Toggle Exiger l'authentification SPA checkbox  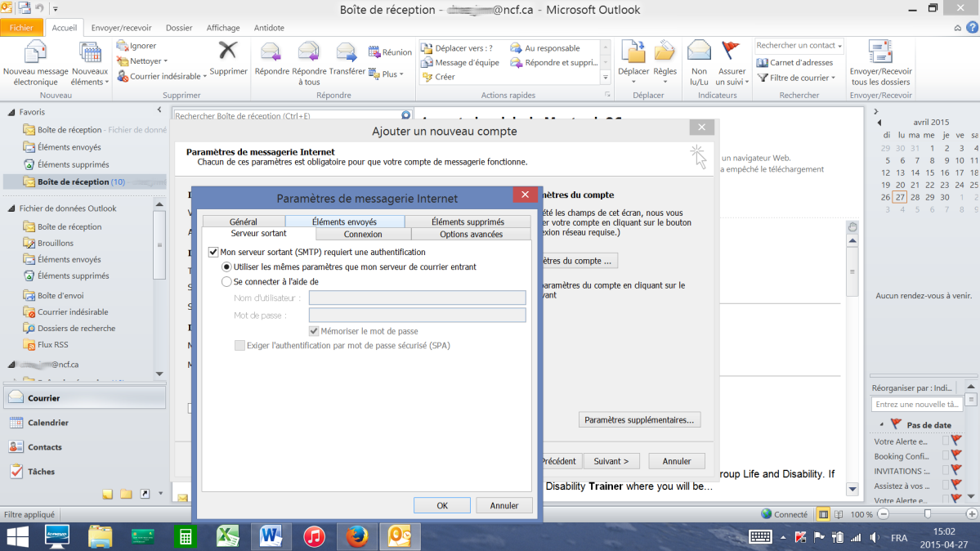(x=239, y=345)
